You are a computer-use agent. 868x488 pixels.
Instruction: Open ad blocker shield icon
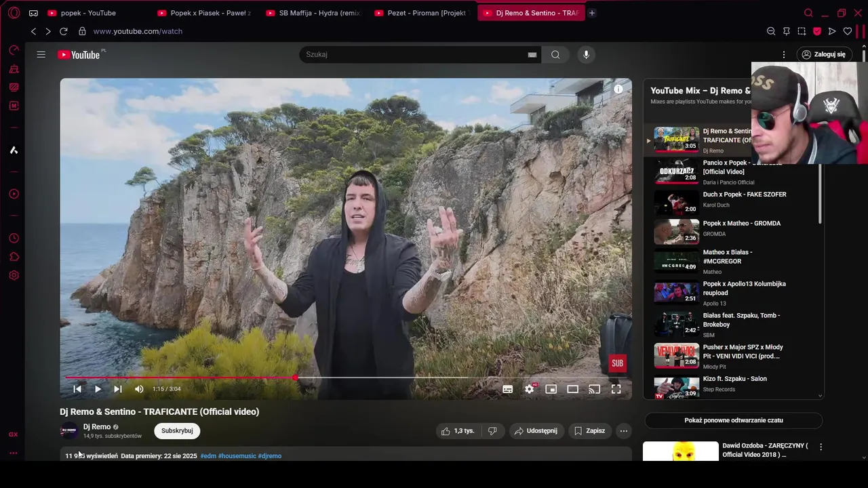(817, 31)
